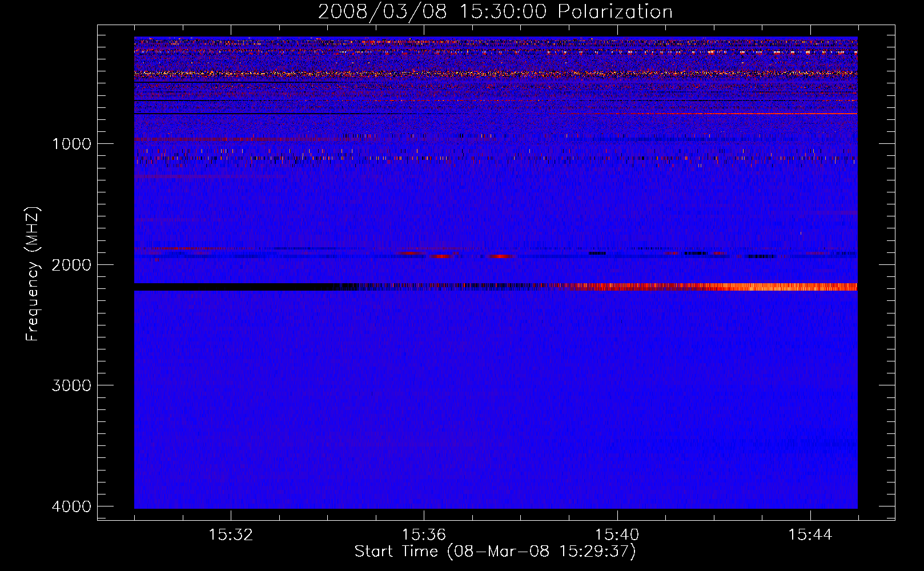
Task: Click the '15:40' time axis label
Action: 617,535
